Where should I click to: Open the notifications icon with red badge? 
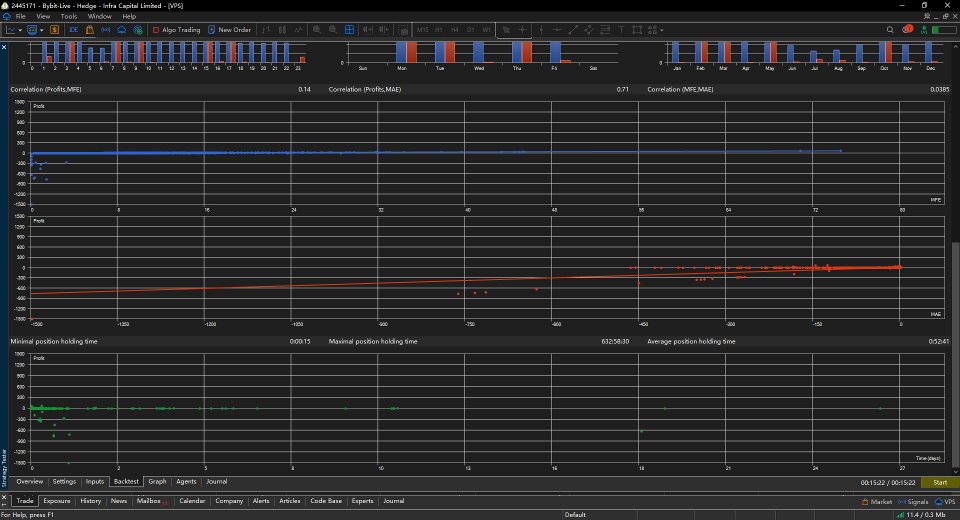point(907,29)
